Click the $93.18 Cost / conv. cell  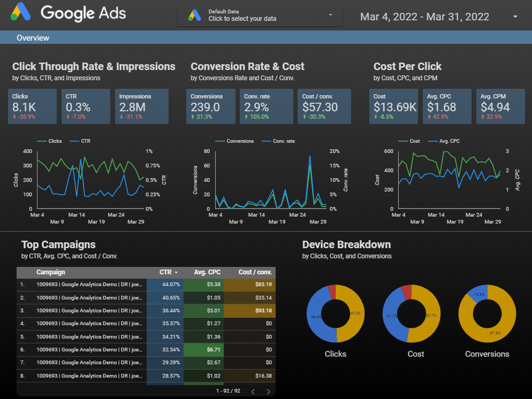[250, 311]
